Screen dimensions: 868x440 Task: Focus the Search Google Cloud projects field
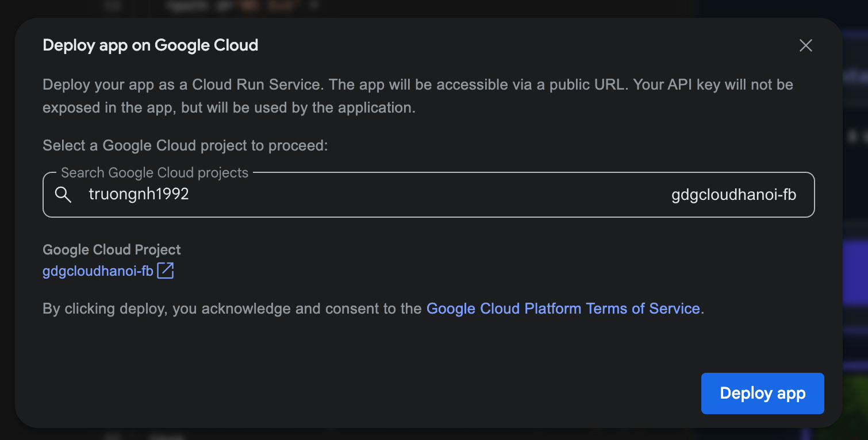(x=428, y=195)
